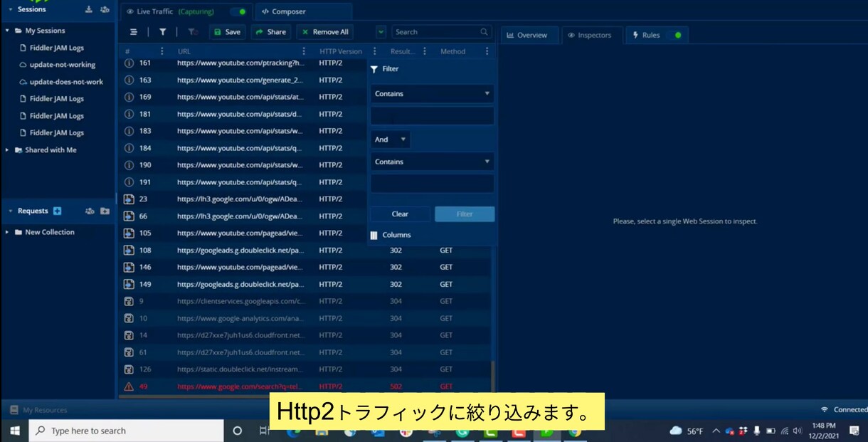Select session 108 googleads doubleclick row

coord(306,251)
